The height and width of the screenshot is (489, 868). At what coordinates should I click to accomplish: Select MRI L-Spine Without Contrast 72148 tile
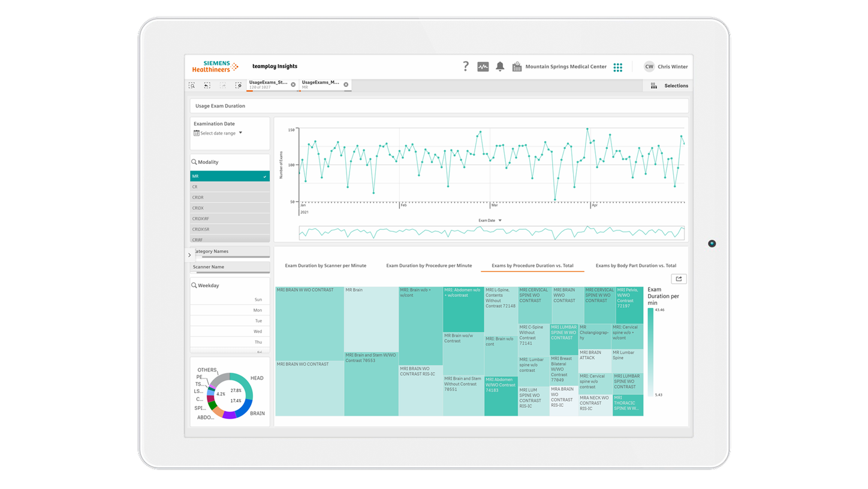pyautogui.click(x=501, y=310)
